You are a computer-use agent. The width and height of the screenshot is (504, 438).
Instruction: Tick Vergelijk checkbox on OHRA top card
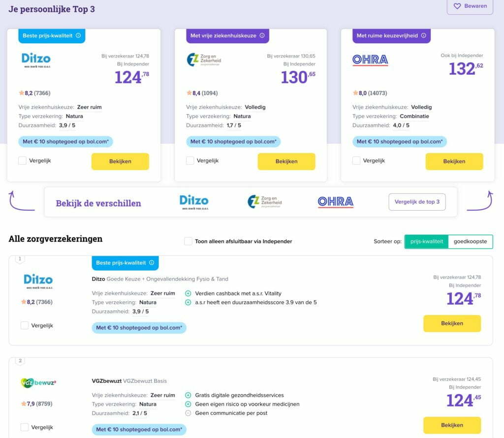[356, 160]
